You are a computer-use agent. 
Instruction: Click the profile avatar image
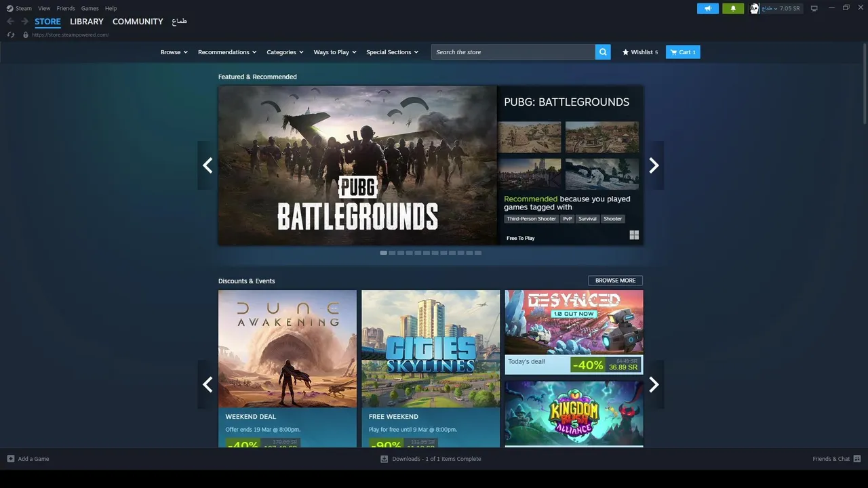point(754,8)
